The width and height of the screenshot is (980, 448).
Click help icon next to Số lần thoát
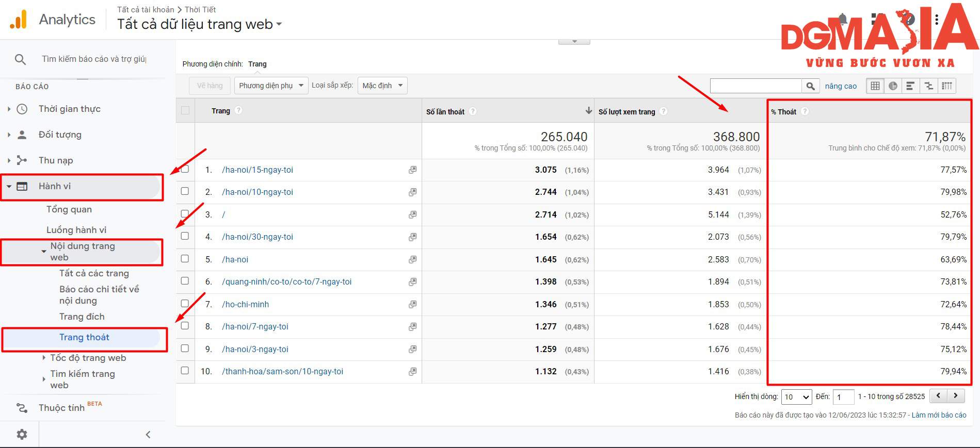click(x=473, y=111)
